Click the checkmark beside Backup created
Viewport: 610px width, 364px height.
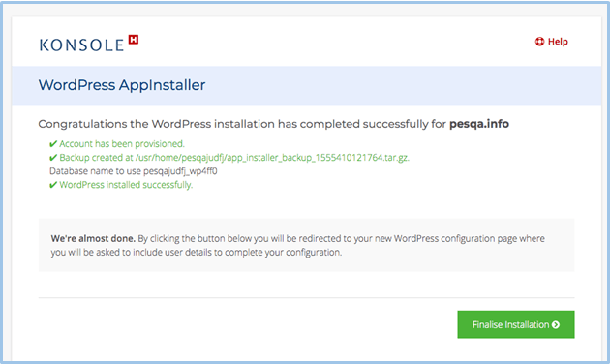(x=53, y=158)
